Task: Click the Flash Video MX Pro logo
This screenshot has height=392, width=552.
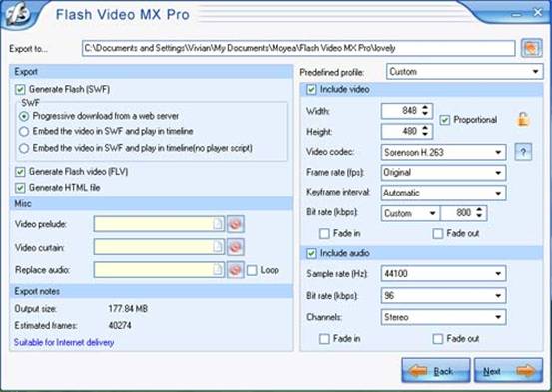Action: pos(18,15)
